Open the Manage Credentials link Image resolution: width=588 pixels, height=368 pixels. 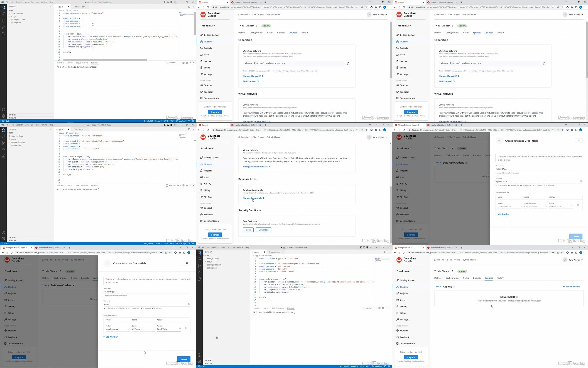click(x=253, y=198)
